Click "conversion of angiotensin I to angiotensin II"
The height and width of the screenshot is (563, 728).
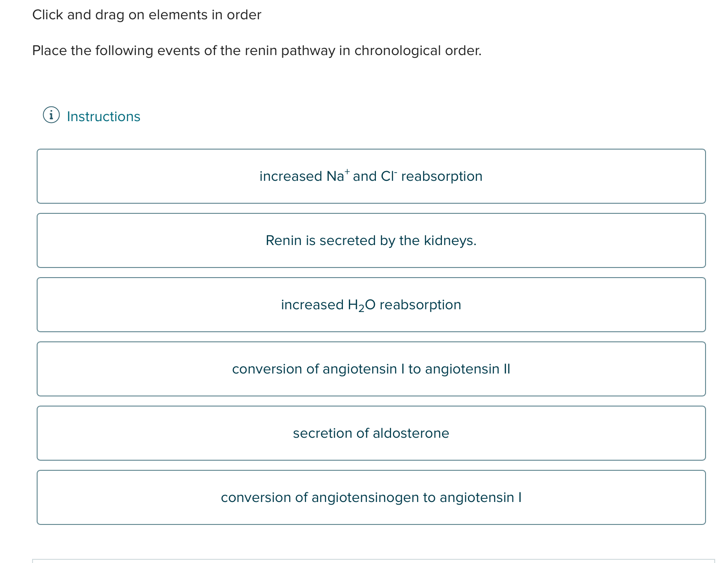pyautogui.click(x=371, y=369)
